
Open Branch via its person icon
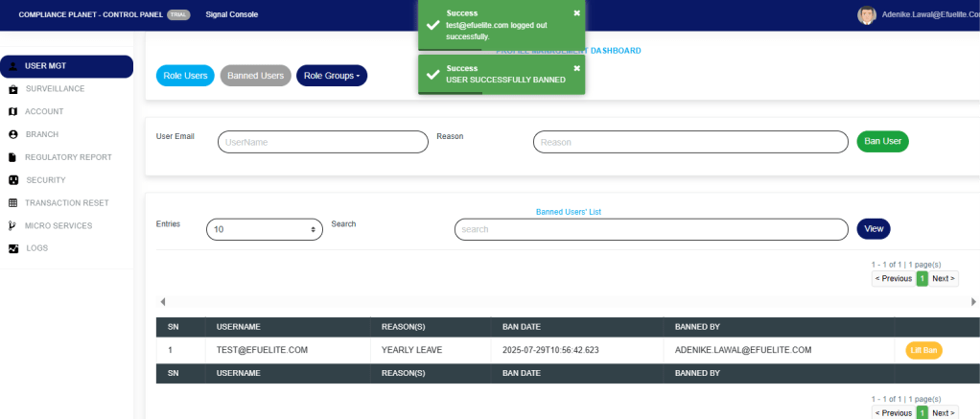[x=13, y=135]
